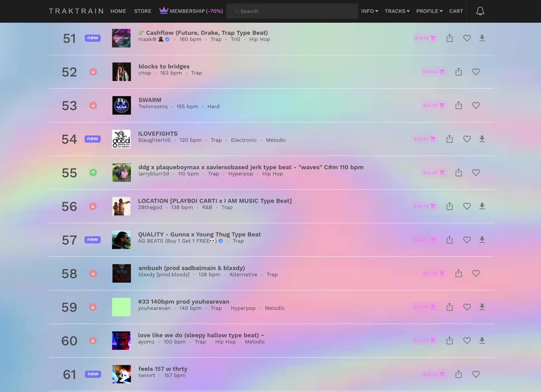Screen dimensions: 541x392
Task: Click the TRAKTRAIN logo
Action: pyautogui.click(x=76, y=11)
